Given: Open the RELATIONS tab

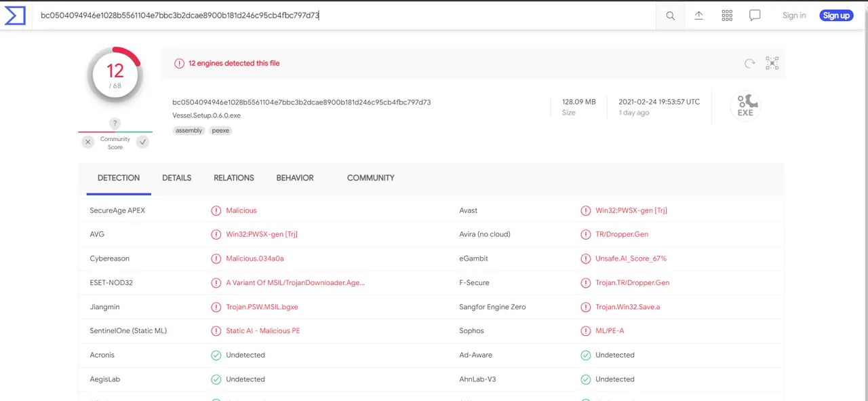Looking at the screenshot, I should pyautogui.click(x=234, y=178).
